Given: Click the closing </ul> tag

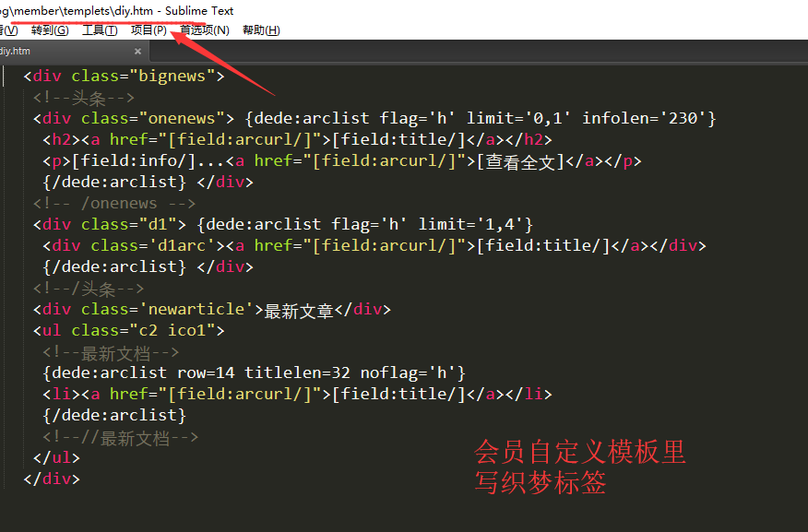Looking at the screenshot, I should point(56,458).
